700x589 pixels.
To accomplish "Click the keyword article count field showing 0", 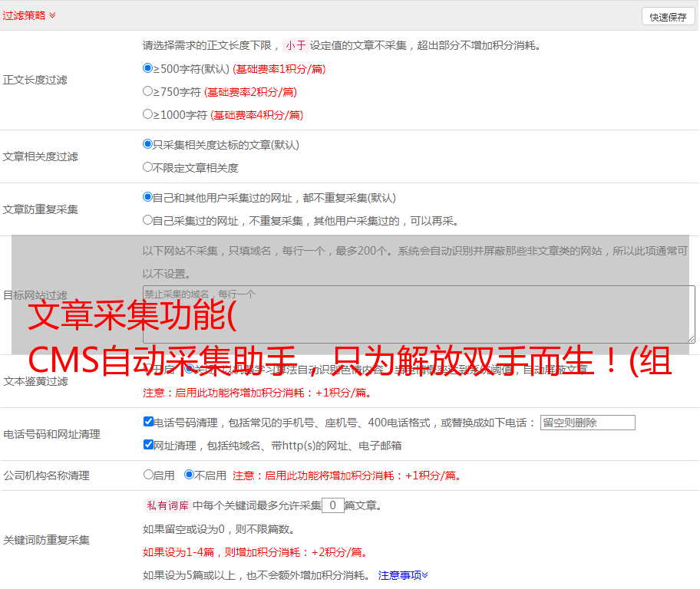I will pos(333,505).
